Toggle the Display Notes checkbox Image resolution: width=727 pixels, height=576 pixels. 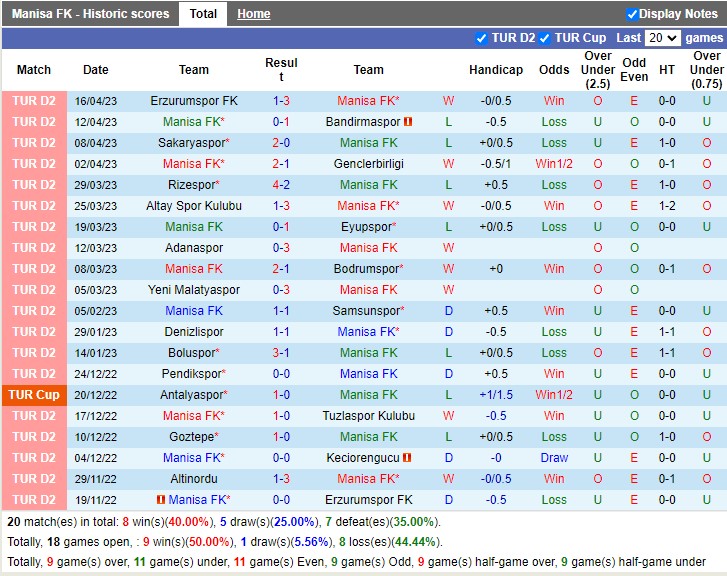click(x=632, y=14)
